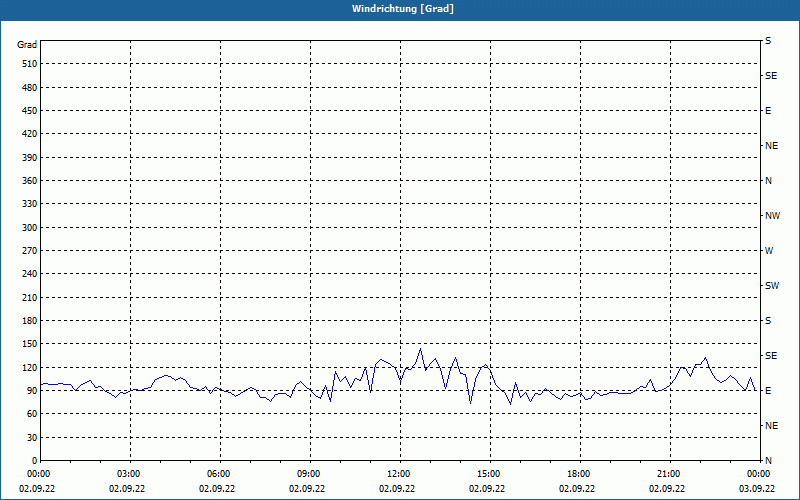Select the 480 y-axis value
Screen dimensions: 800x500
tap(30, 88)
